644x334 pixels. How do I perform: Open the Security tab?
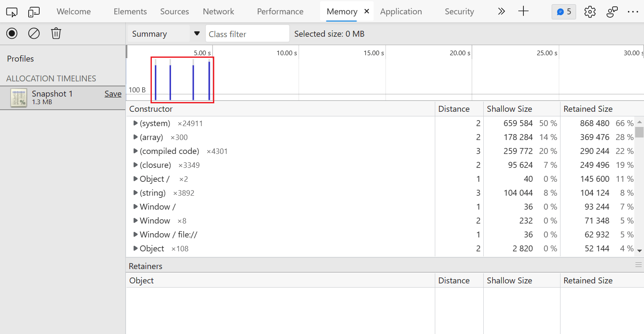[459, 11]
